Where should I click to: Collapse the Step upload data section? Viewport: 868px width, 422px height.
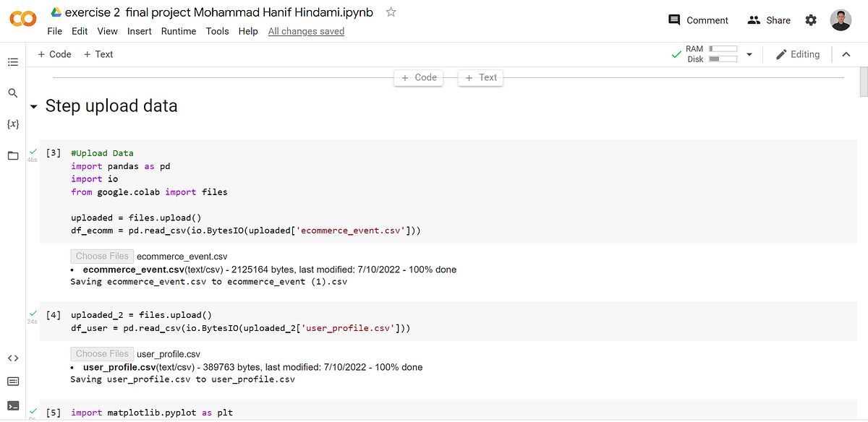point(33,105)
